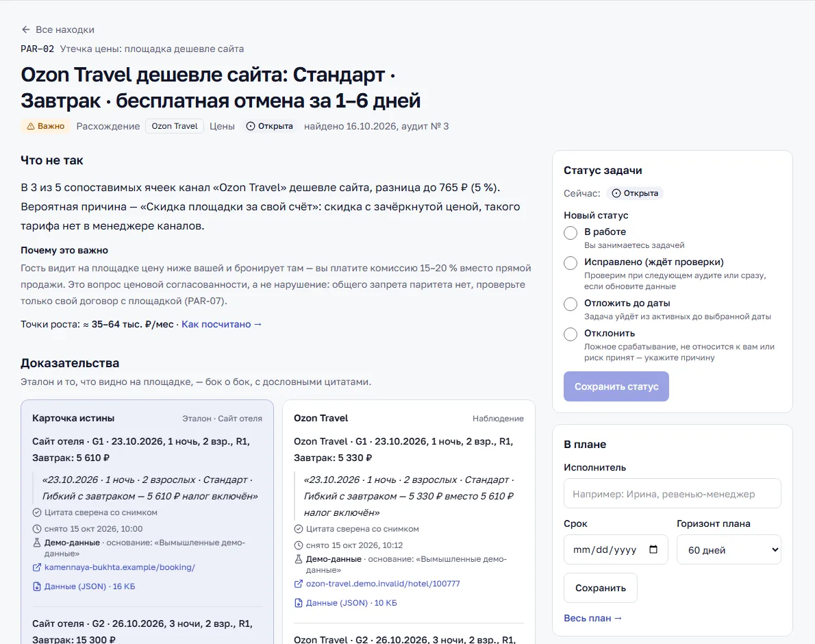The image size is (815, 644).
Task: Click the external link icon beside ozon-travel.demo.invalid
Action: [x=299, y=584]
